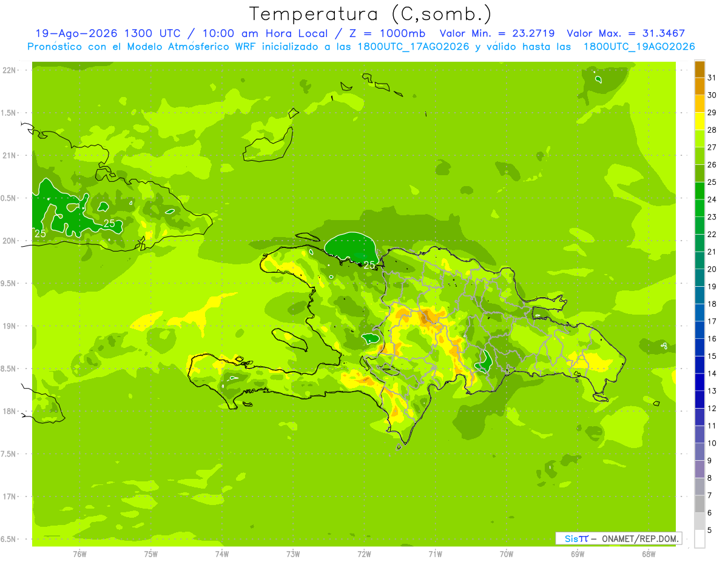Click the '24' value on the color scale
Viewport: 728px width, 562px height.
tap(712, 199)
